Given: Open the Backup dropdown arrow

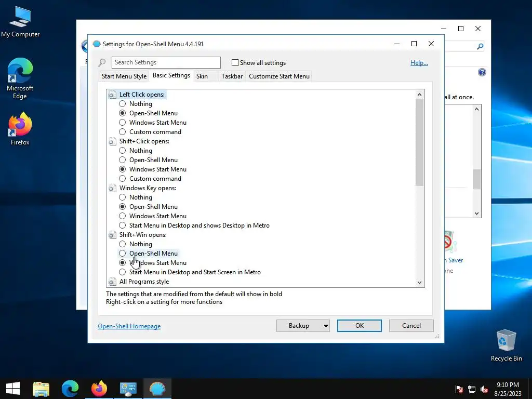Looking at the screenshot, I should tap(326, 326).
